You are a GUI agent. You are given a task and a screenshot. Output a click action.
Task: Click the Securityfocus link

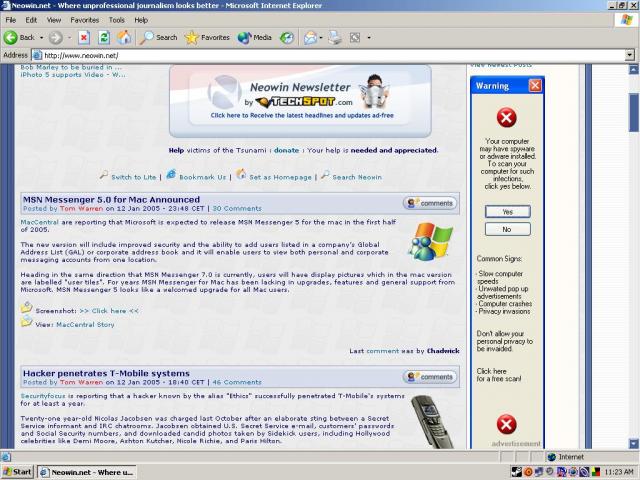(43, 396)
